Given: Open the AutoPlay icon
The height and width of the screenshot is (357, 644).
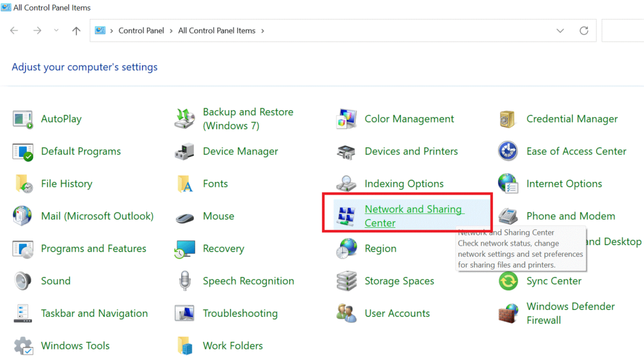Looking at the screenshot, I should pyautogui.click(x=23, y=119).
